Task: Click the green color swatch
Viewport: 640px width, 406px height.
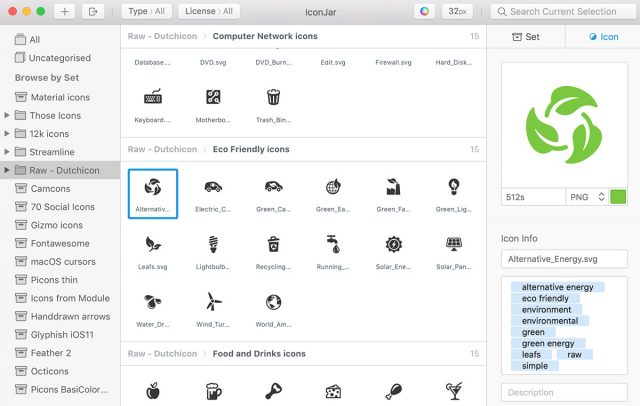Action: point(619,197)
